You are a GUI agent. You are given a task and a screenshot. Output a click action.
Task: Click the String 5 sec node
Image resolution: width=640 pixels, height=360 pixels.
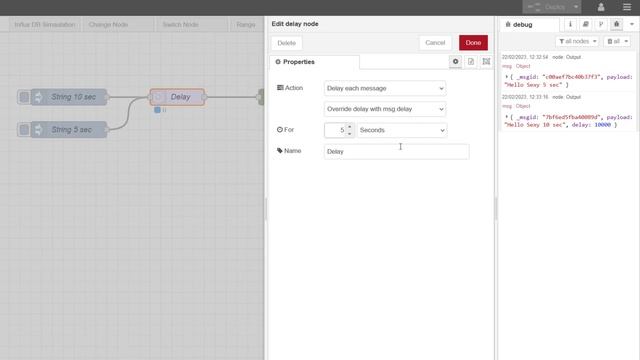pos(69,130)
